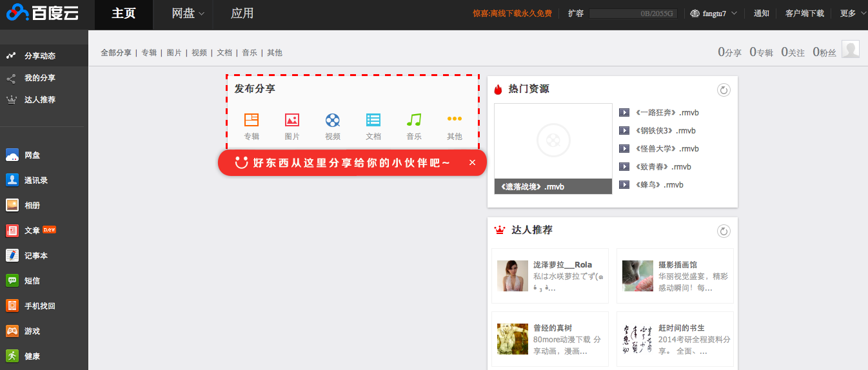Click video icon beside 《一路狂奔》.rmvb
Screen dimensions: 868x370
click(624, 113)
